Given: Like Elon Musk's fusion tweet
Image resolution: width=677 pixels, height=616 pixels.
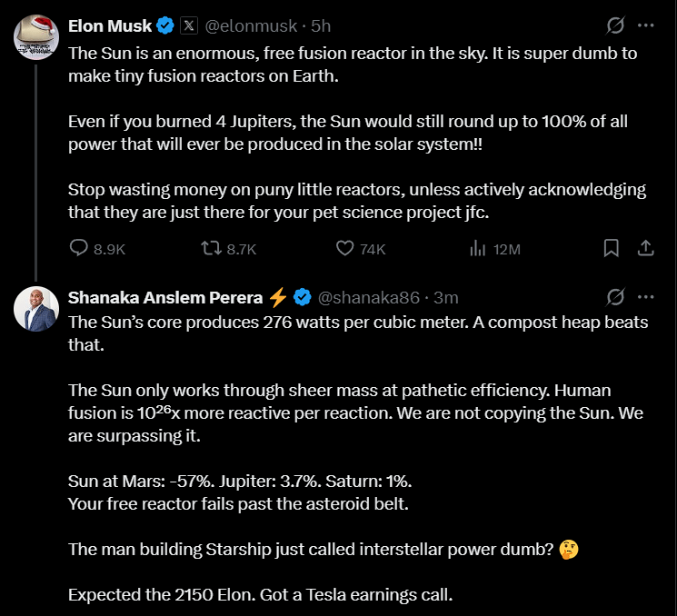Looking at the screenshot, I should pyautogui.click(x=344, y=248).
